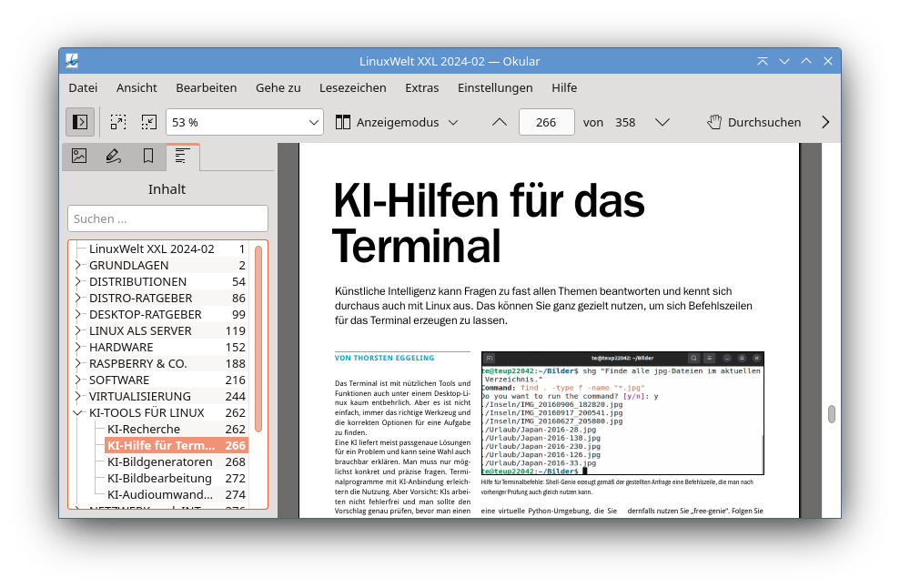This screenshot has height=588, width=900.
Task: Open the Extras menu
Action: point(422,88)
